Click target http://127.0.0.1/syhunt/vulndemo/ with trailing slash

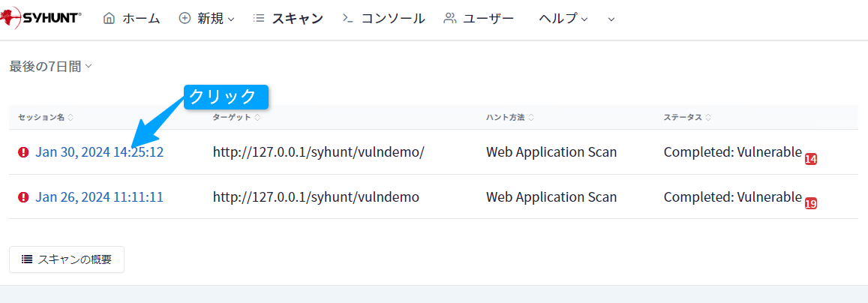(x=318, y=152)
